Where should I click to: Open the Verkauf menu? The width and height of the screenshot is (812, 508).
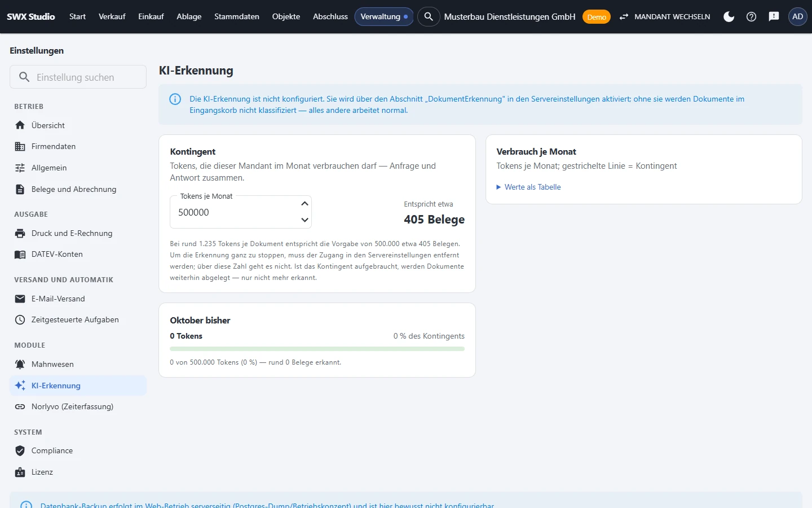point(112,16)
